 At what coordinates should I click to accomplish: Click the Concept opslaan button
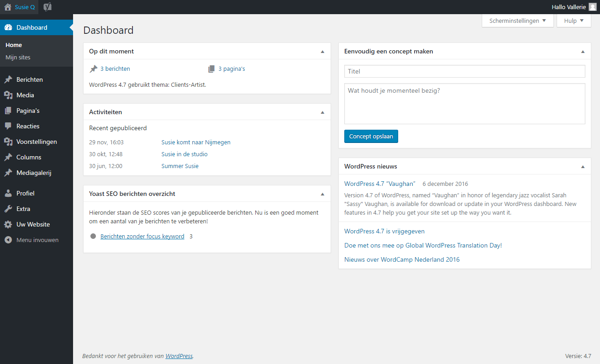(x=371, y=137)
